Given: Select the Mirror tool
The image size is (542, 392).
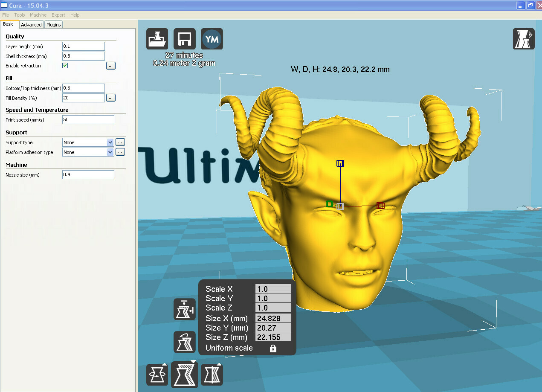Looking at the screenshot, I should pyautogui.click(x=212, y=374).
